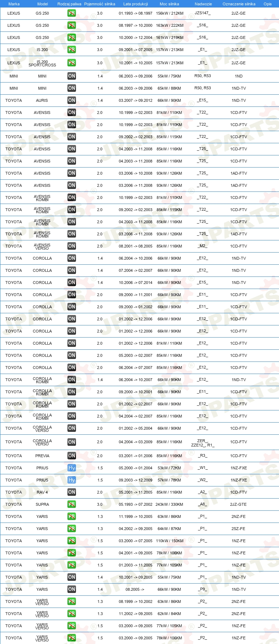Select the RAV 4 model cell
Image resolution: width=279 pixels, height=644 pixels.
click(x=42, y=492)
